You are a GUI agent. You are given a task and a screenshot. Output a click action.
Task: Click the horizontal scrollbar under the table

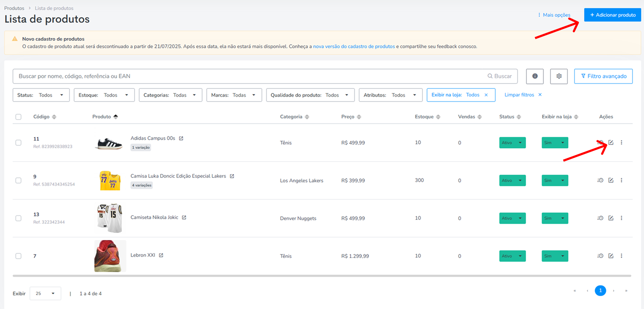322,276
